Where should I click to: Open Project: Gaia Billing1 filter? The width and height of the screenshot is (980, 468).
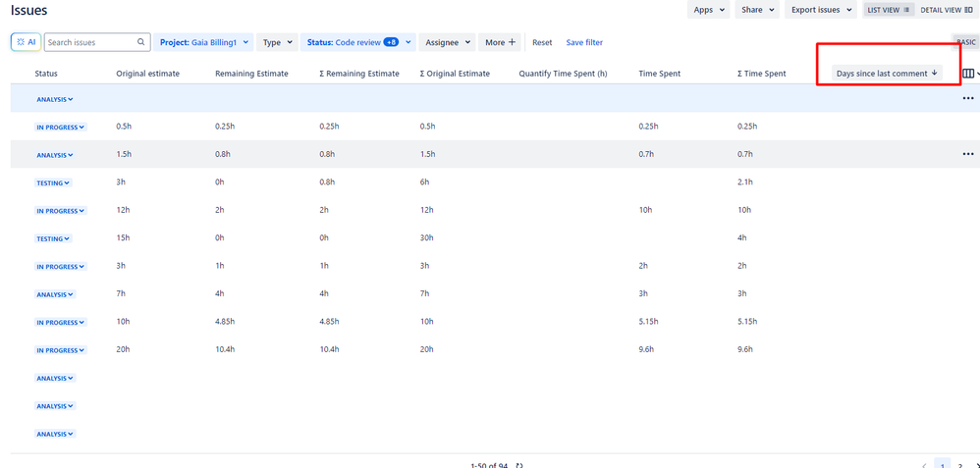click(203, 42)
